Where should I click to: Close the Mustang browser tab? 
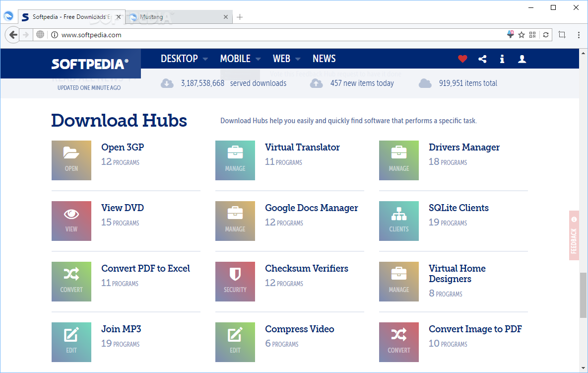pyautogui.click(x=225, y=17)
